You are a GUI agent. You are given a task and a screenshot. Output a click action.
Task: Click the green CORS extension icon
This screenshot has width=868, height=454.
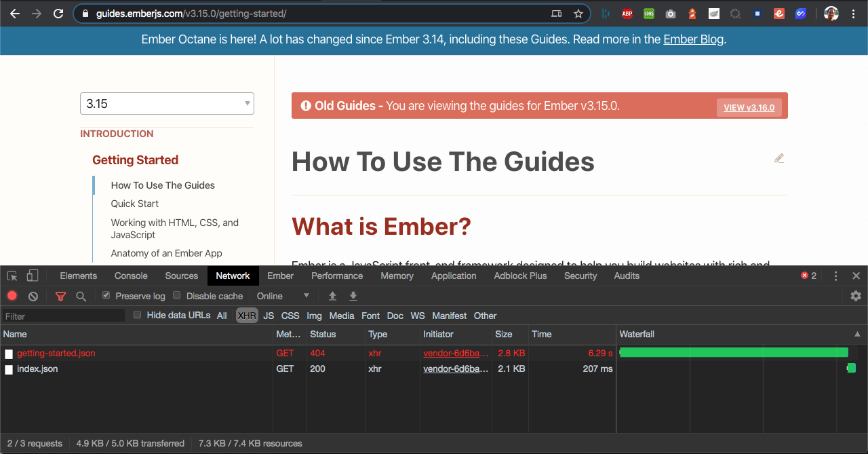(x=649, y=14)
